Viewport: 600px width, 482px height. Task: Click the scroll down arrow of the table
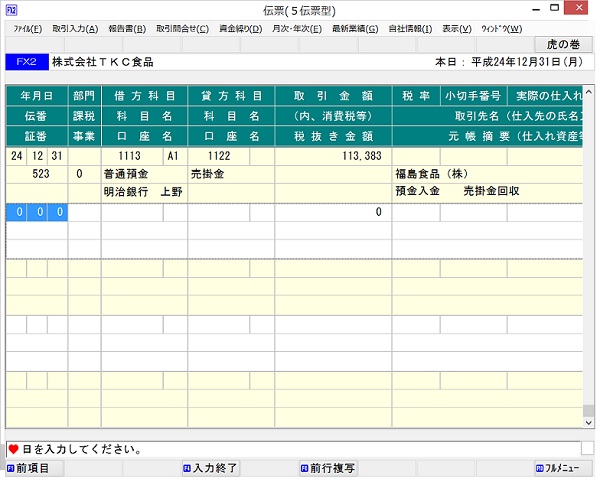(x=589, y=423)
